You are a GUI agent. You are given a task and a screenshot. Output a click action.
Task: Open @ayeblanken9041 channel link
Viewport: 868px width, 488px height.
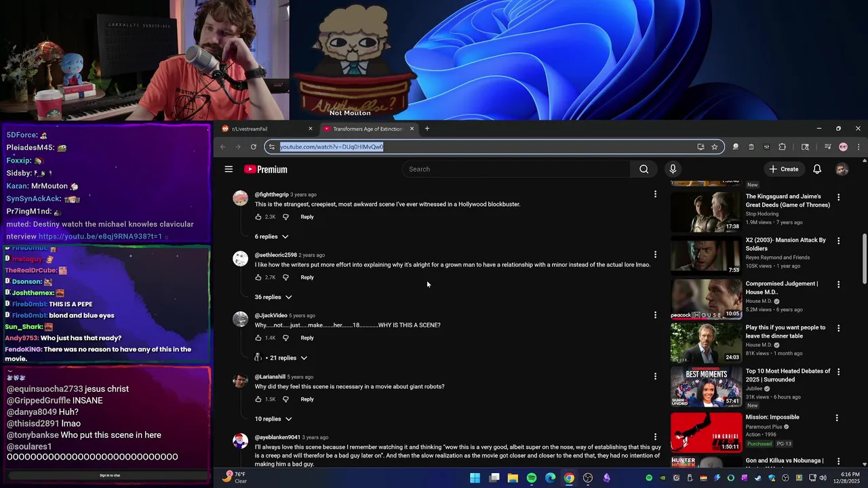point(277,437)
